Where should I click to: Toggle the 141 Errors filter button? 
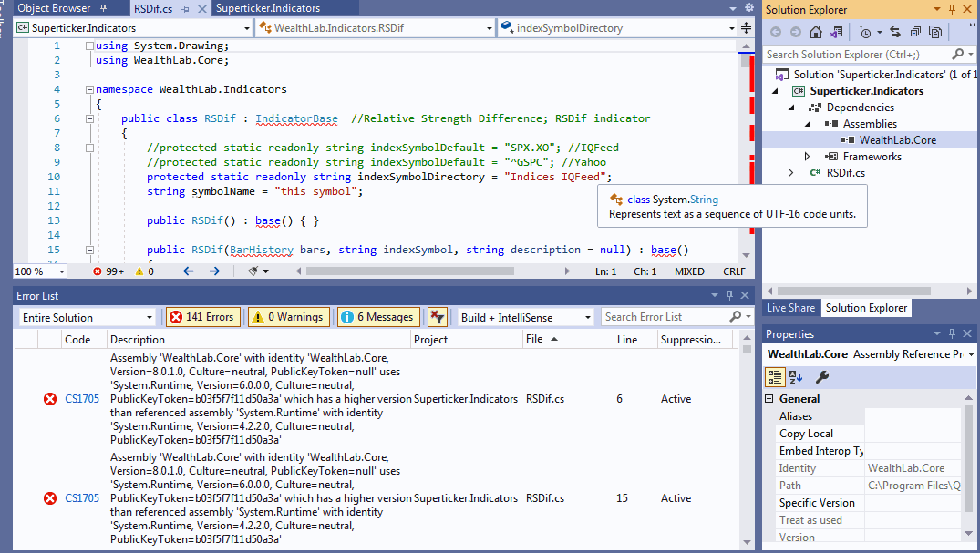click(x=202, y=316)
